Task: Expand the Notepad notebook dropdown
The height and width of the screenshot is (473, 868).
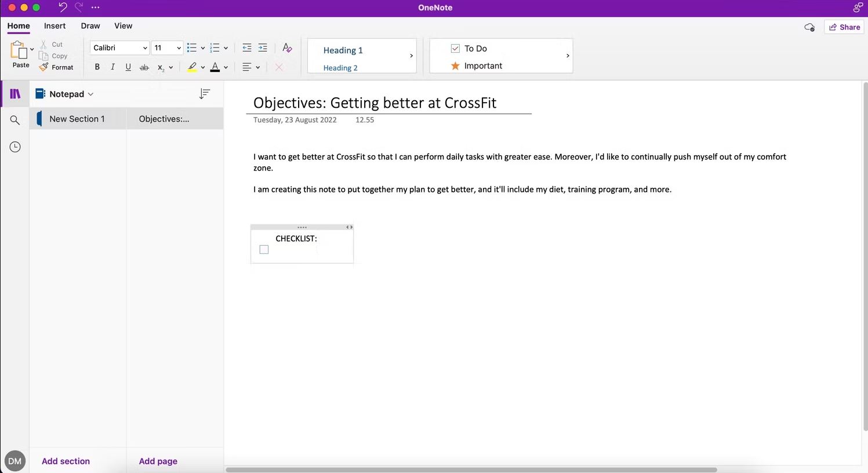Action: [x=64, y=94]
